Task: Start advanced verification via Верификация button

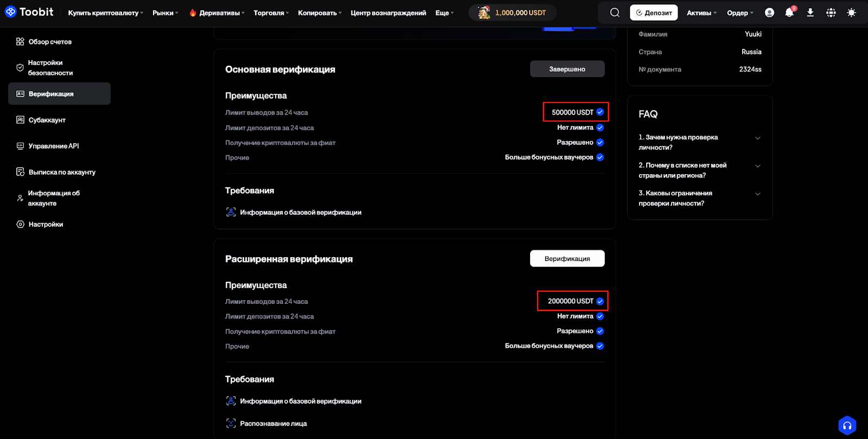Action: coord(567,259)
